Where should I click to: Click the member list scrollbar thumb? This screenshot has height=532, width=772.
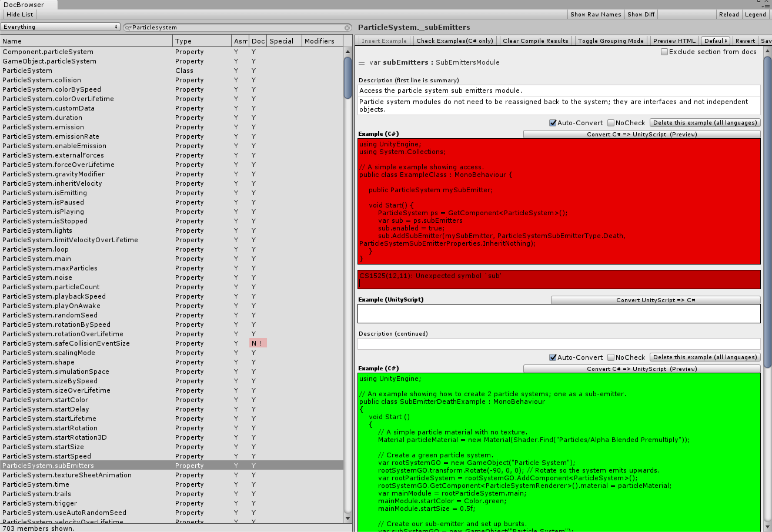348,76
